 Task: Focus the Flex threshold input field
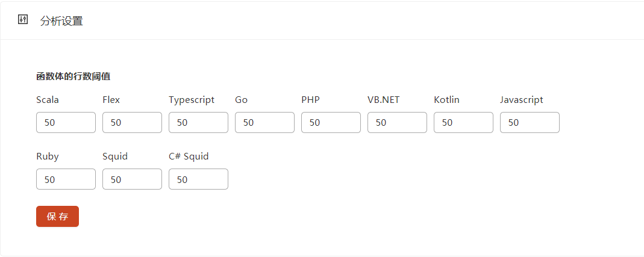click(x=132, y=122)
